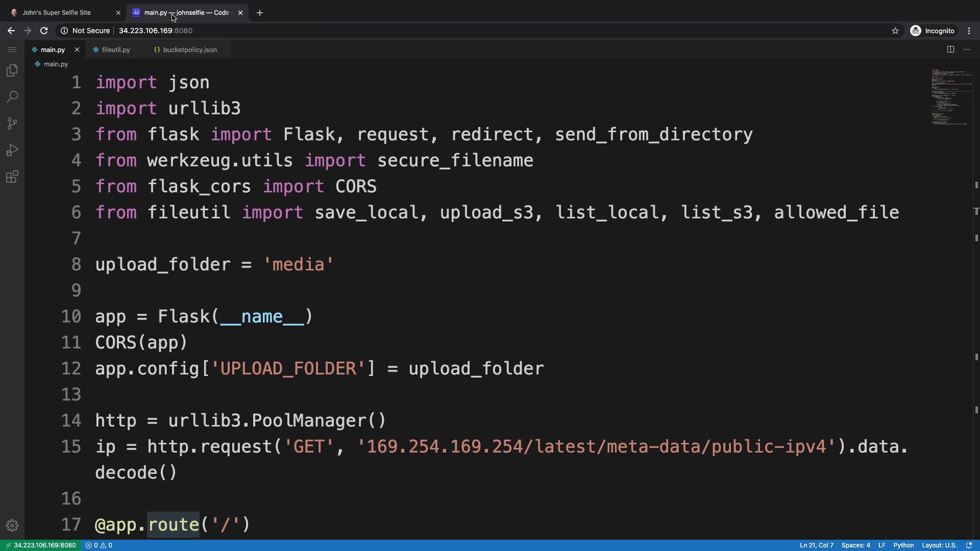Split the editor to the right

tap(950, 49)
